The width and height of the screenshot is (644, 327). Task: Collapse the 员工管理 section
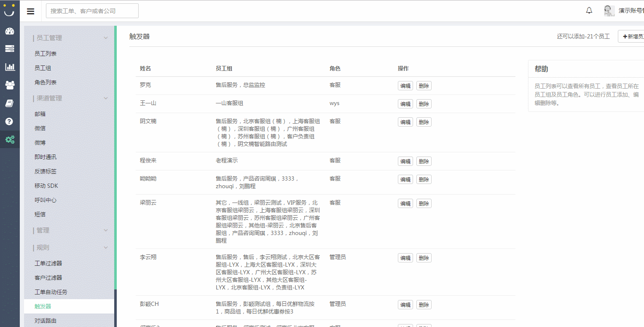click(106, 38)
